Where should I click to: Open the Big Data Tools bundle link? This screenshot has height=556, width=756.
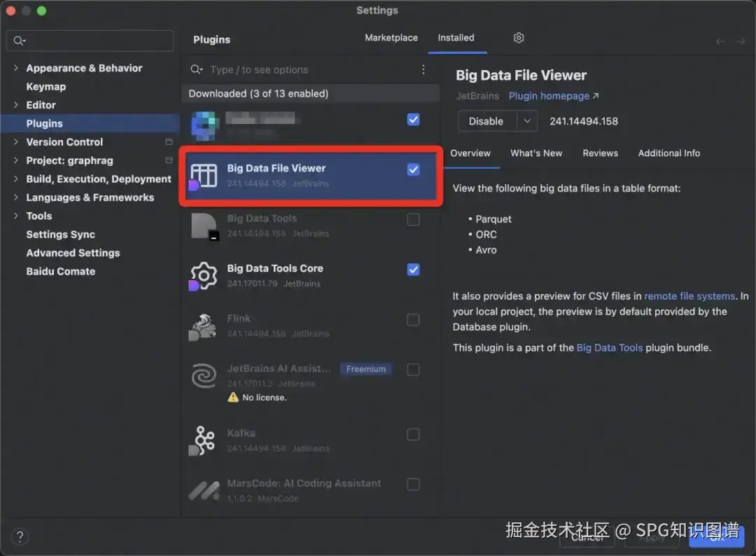610,348
